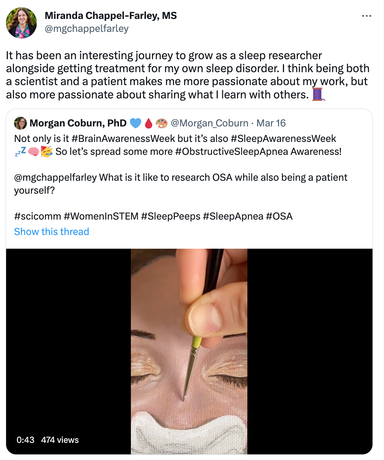Image resolution: width=384 pixels, height=460 pixels.
Task: Click the blood drop emoji
Action: (x=148, y=123)
